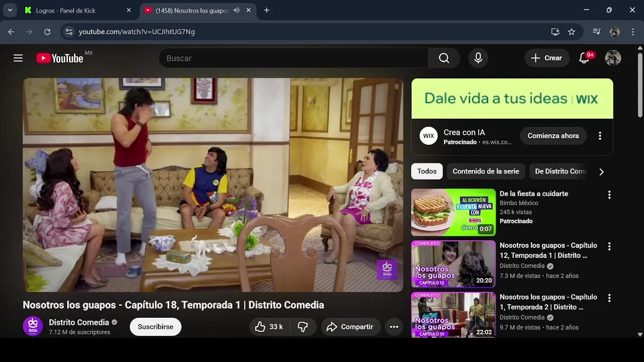Open the Chrome three-dot menu

tap(632, 32)
